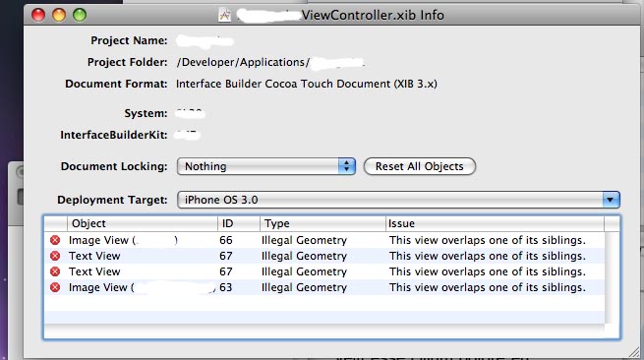Sort issues by ID column header
The height and width of the screenshot is (360, 644).
click(x=239, y=223)
